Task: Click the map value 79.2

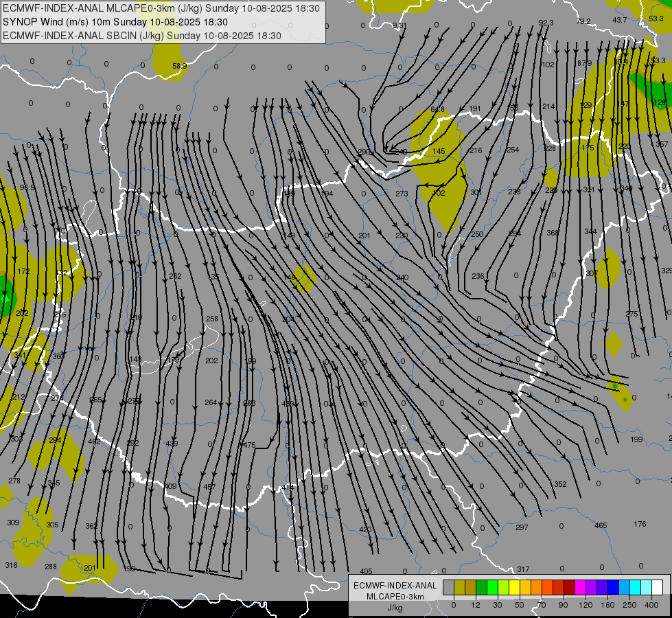Action: 583,21
